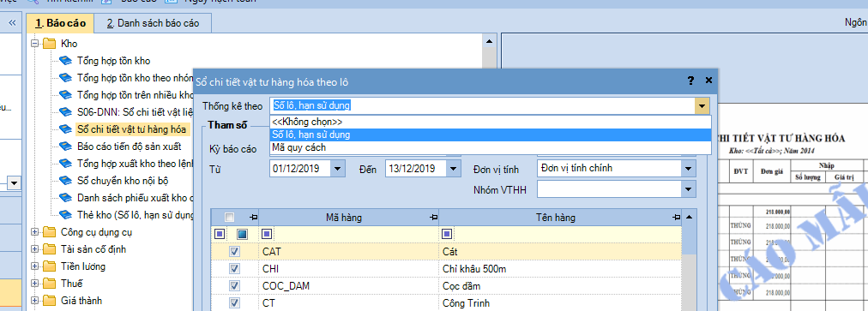Select the Sổ chuyển kho nội bộ report icon
868x311 pixels.
66,181
